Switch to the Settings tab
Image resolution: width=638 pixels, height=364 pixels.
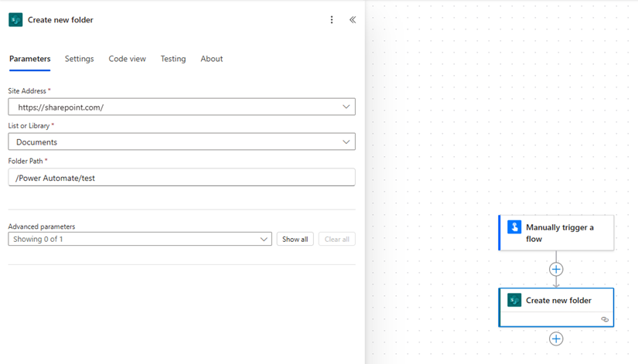pos(79,59)
